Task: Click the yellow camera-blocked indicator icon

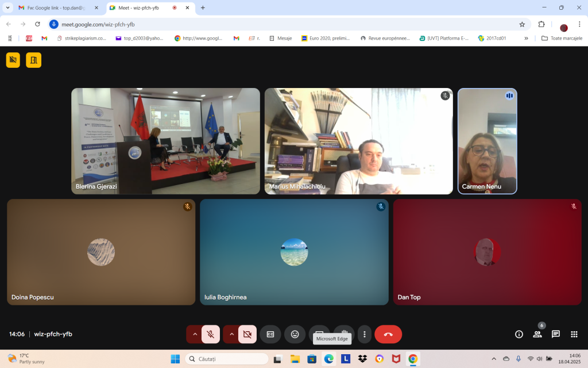Action: click(x=13, y=60)
